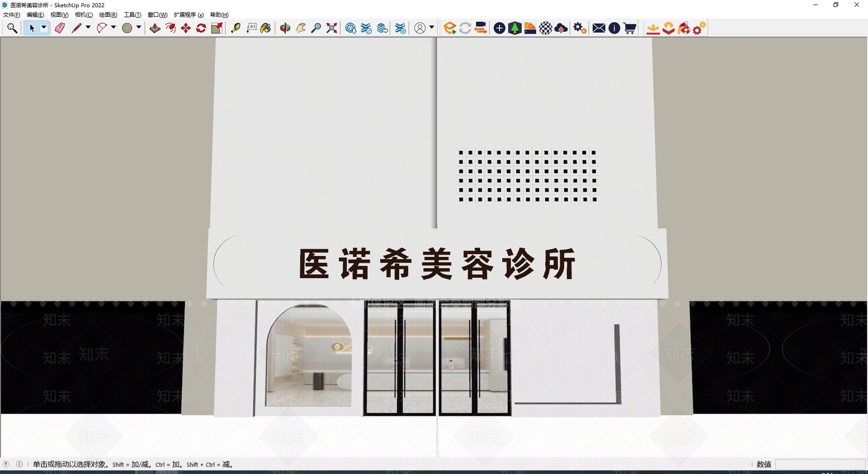Activate the Paint Bucket tool
The height and width of the screenshot is (474, 868).
pos(266,28)
